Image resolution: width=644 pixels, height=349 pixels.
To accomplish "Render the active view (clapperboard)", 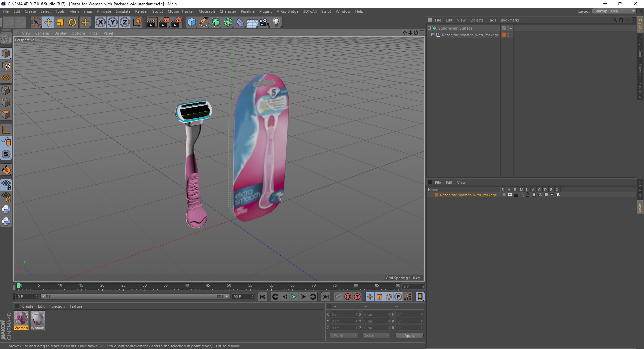I will click(x=152, y=22).
